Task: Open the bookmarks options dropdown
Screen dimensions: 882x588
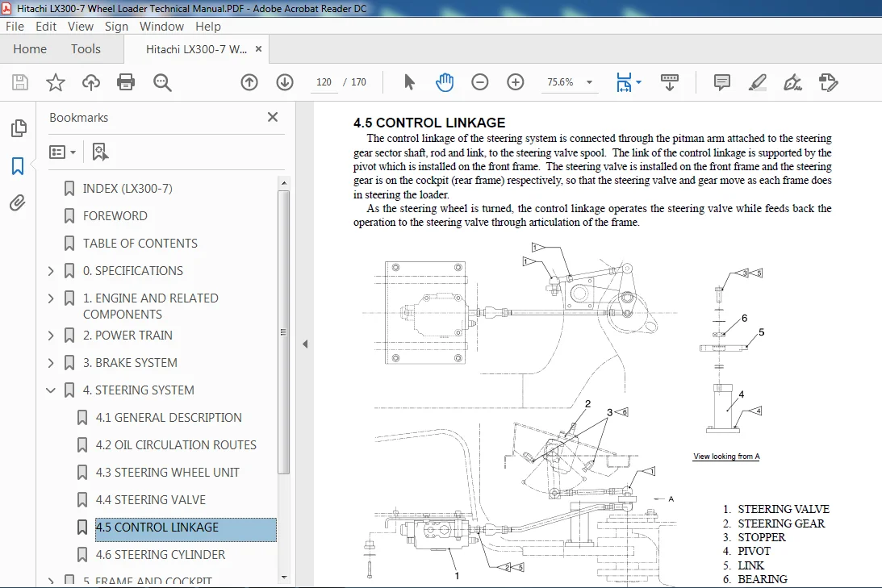Action: pos(62,152)
